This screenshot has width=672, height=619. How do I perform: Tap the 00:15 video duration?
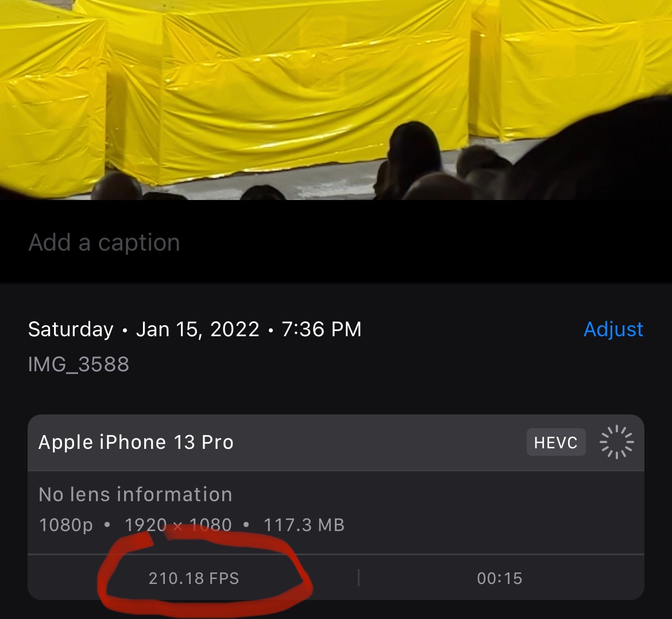tap(500, 578)
